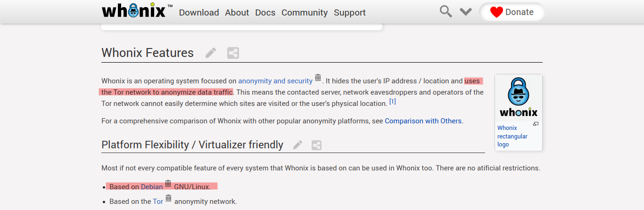The image size is (644, 210).
Task: Click the 'GNU/Linux.' text in first bullet
Action: point(192,187)
